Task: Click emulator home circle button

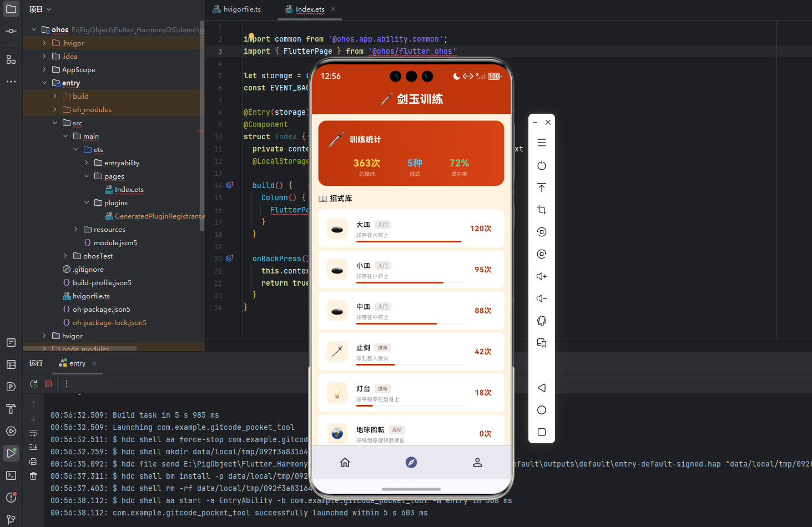Action: [x=542, y=410]
